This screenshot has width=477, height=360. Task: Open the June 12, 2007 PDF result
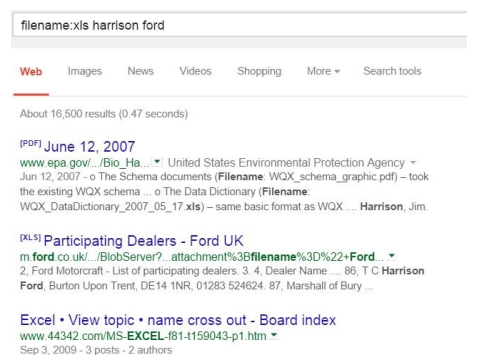[x=89, y=146]
